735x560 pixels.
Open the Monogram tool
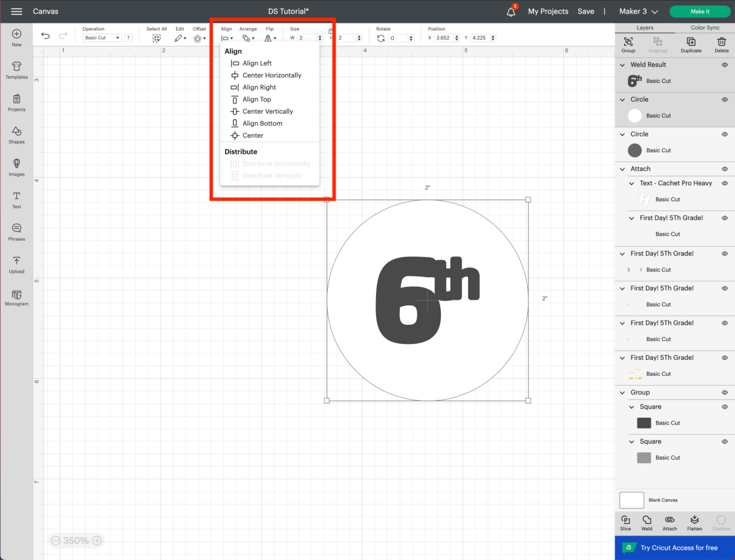point(16,297)
